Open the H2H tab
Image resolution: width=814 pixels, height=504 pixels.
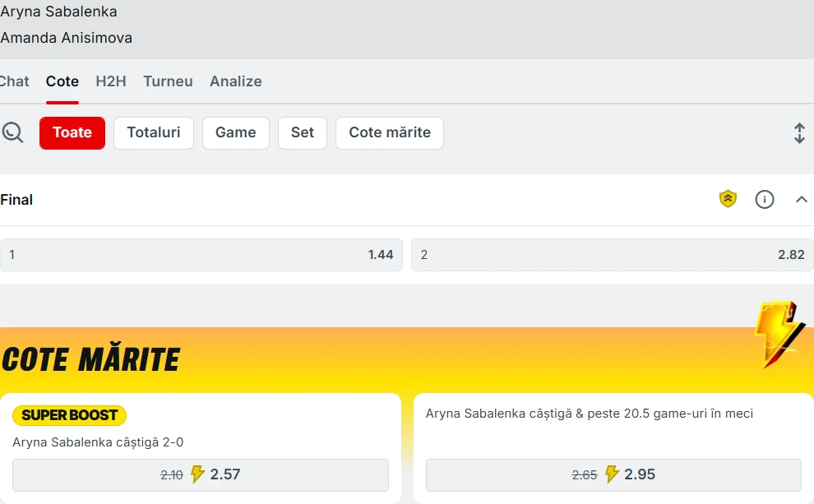coord(111,81)
